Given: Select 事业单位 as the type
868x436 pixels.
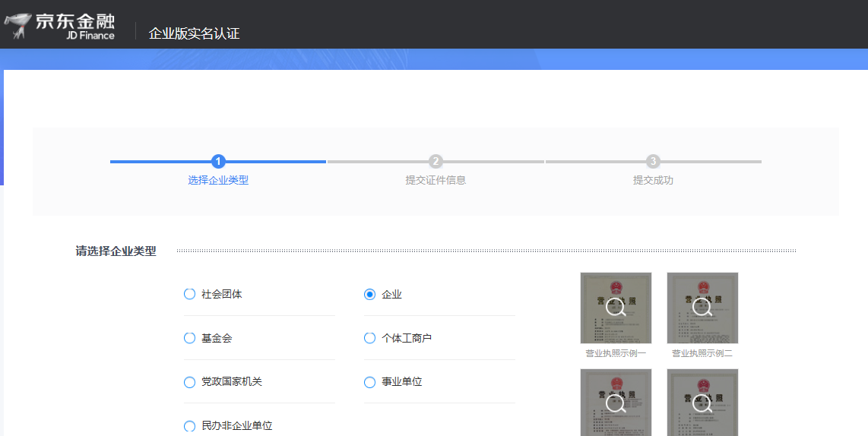Looking at the screenshot, I should click(370, 382).
